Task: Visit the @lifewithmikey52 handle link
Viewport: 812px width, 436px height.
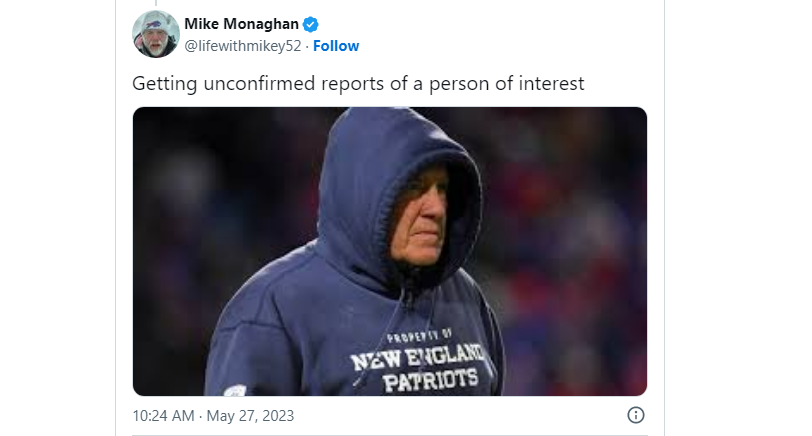Action: click(243, 46)
